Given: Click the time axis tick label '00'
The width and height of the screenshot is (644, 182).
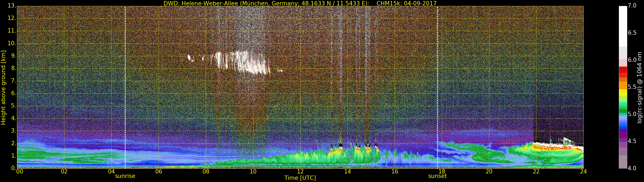Looking at the screenshot, I should (x=20, y=172).
